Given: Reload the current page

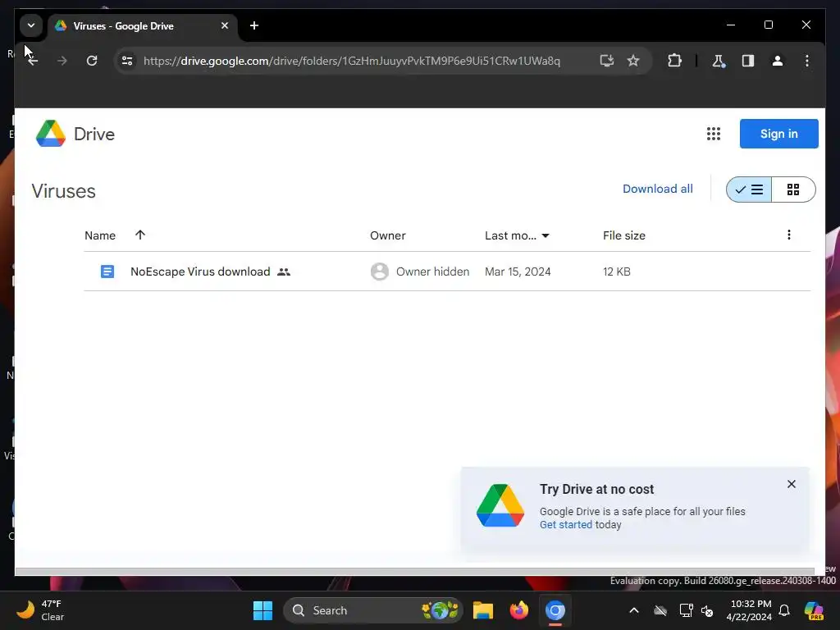Looking at the screenshot, I should [92, 61].
